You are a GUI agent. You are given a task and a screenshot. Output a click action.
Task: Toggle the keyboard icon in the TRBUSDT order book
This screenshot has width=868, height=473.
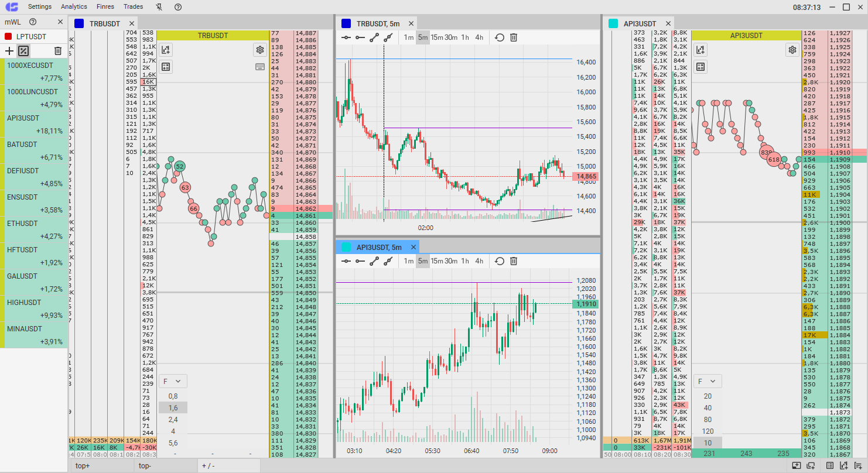260,67
